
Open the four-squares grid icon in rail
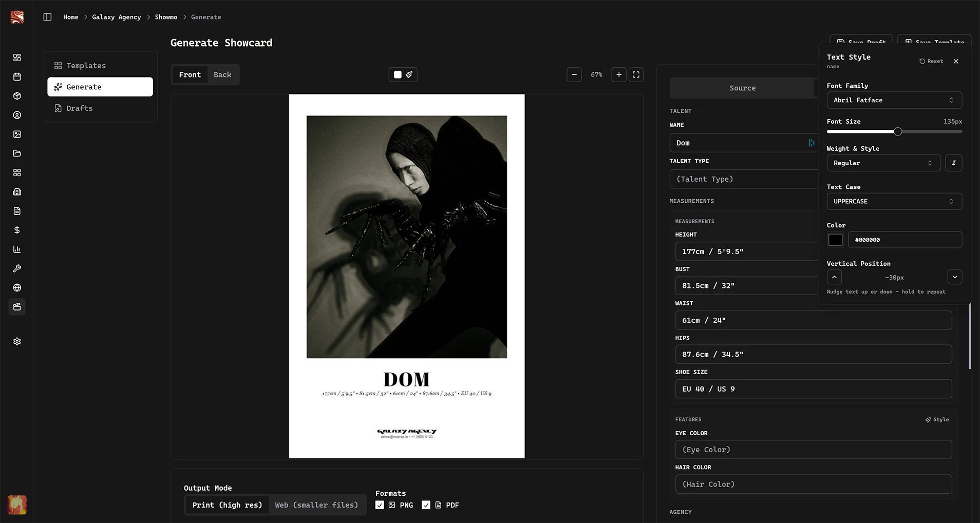(17, 172)
